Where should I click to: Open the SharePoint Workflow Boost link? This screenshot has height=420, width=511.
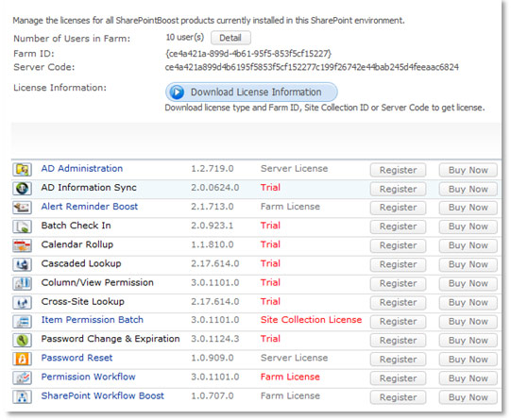tap(103, 395)
